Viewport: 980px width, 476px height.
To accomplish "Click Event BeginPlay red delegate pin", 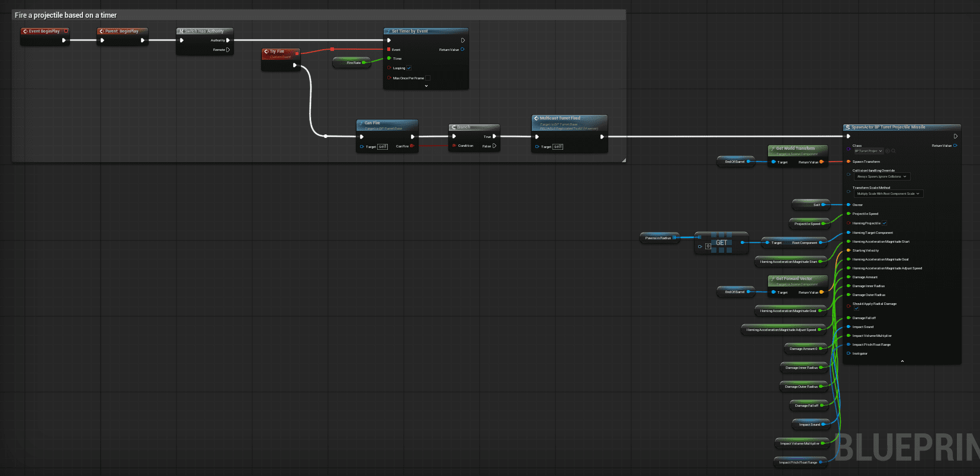I will 66,31.
